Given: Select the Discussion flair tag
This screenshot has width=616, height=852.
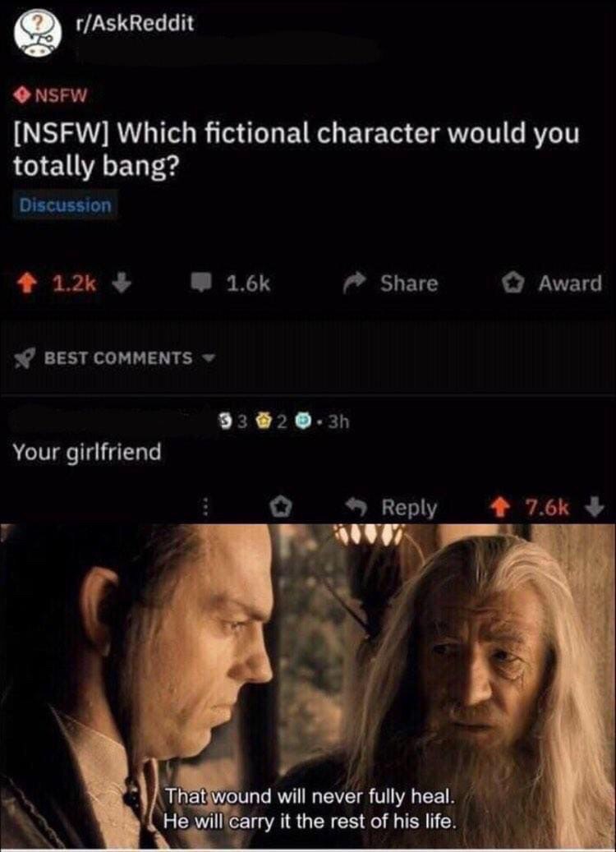Looking at the screenshot, I should [x=65, y=205].
